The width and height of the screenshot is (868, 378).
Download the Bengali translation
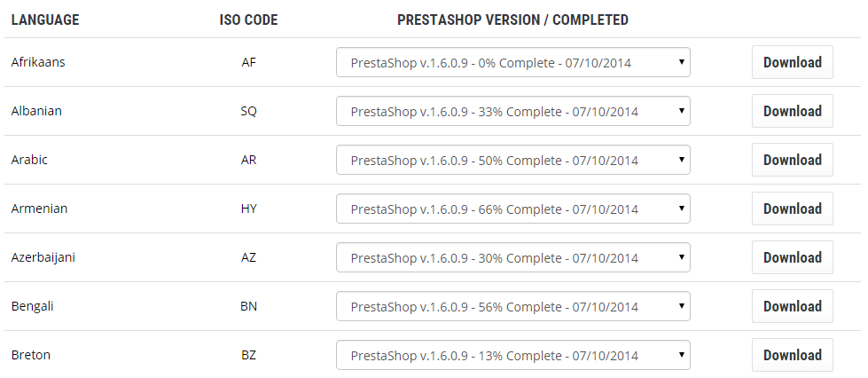point(792,306)
